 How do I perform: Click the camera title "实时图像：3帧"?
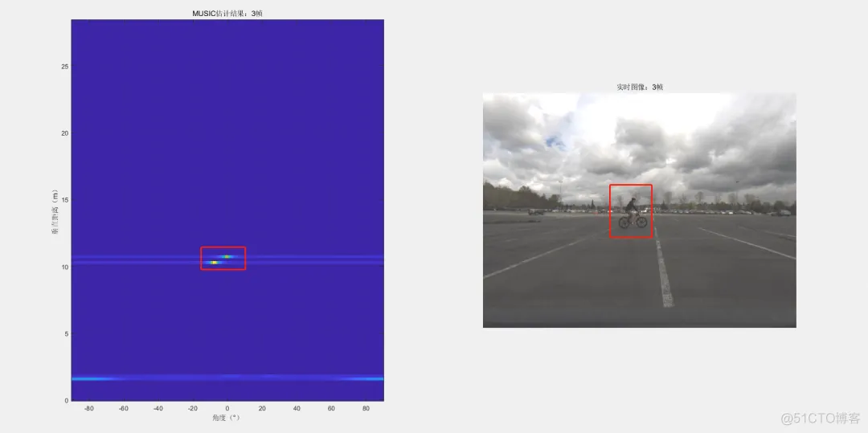coord(640,87)
